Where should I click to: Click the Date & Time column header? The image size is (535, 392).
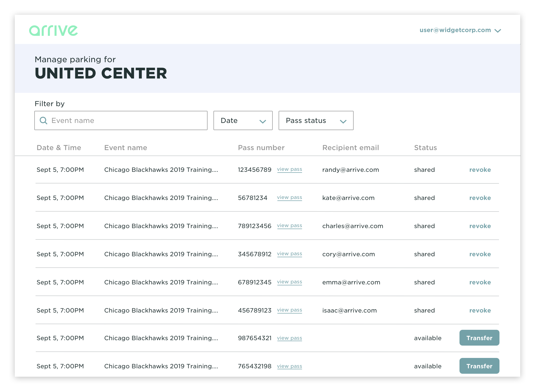(x=59, y=148)
